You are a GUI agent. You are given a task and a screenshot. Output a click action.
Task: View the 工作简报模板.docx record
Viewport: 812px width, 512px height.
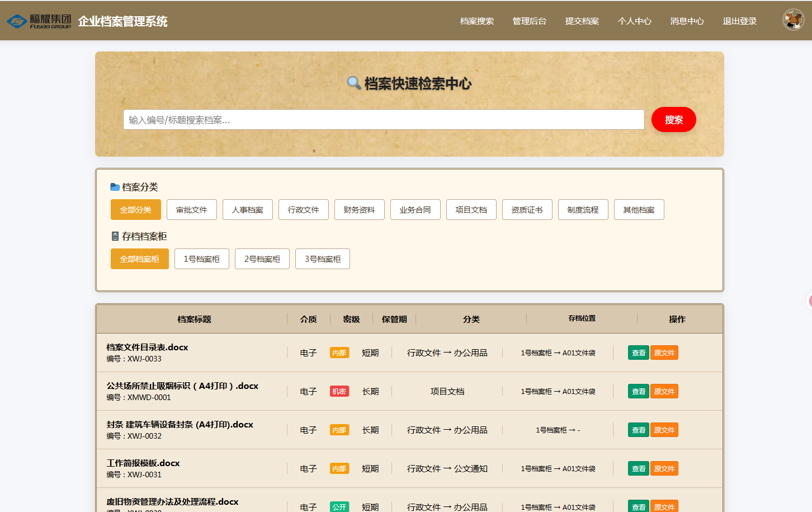[639, 469]
